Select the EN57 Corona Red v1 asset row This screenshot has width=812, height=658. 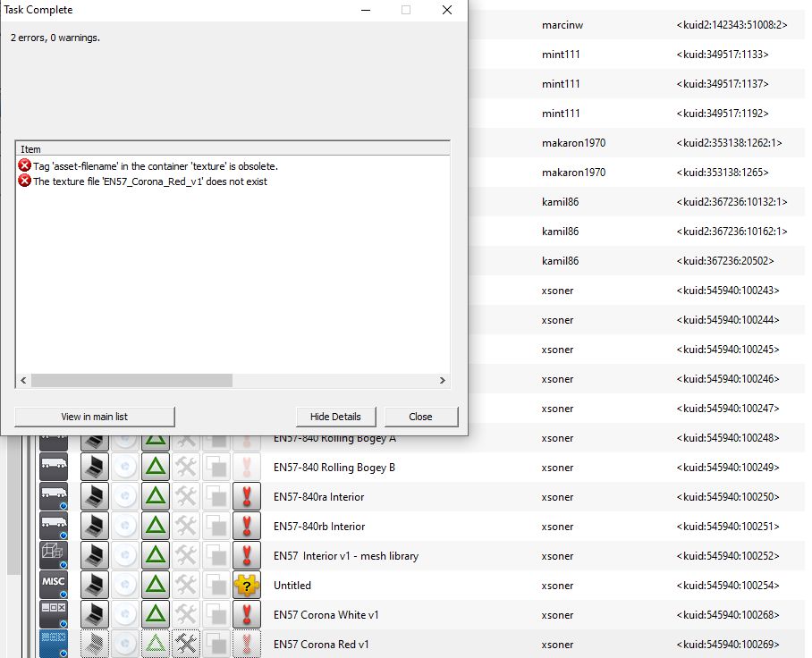(321, 645)
